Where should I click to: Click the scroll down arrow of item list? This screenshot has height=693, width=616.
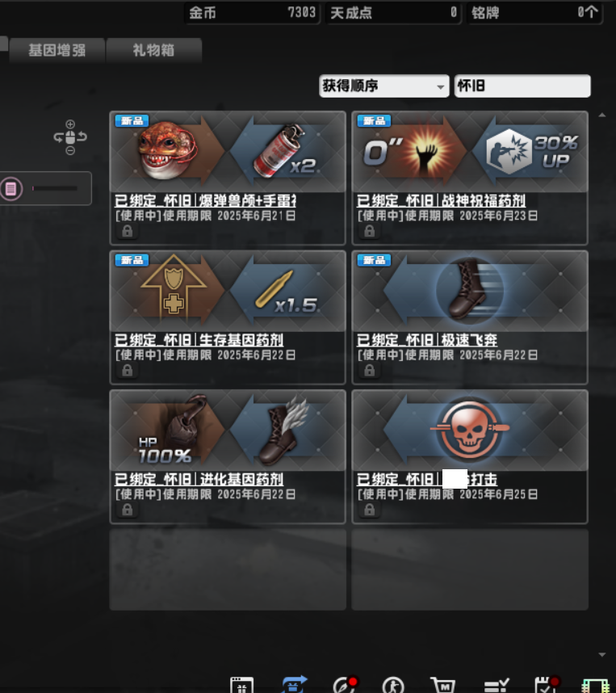pos(601,654)
